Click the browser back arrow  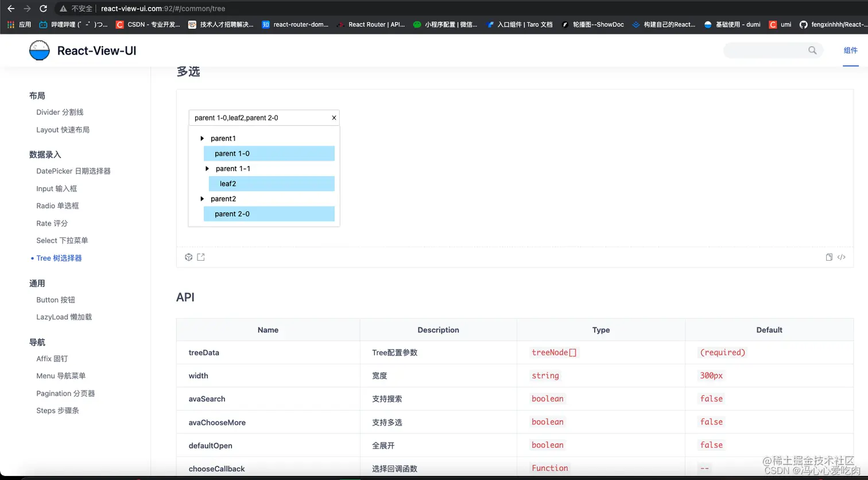(x=11, y=9)
